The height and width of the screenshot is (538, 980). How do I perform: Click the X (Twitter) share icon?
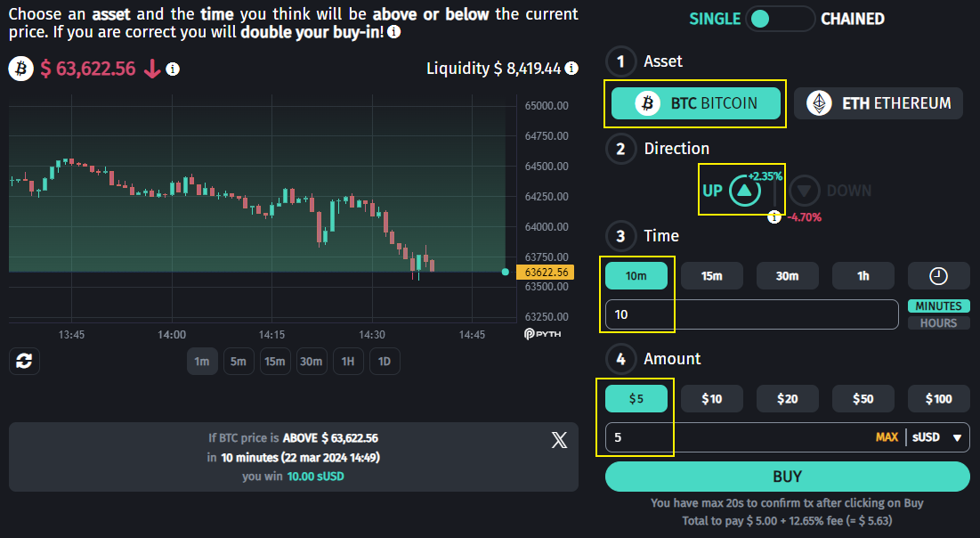pyautogui.click(x=559, y=439)
